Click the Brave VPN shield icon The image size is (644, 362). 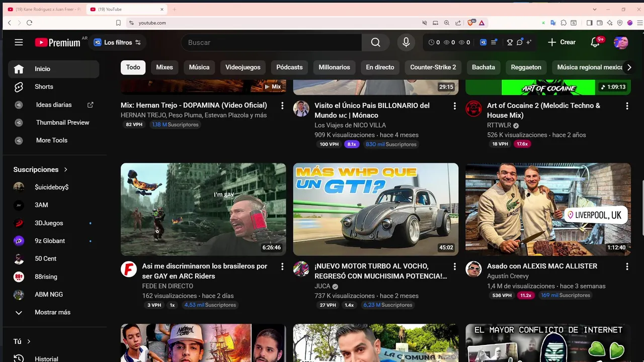tap(619, 23)
